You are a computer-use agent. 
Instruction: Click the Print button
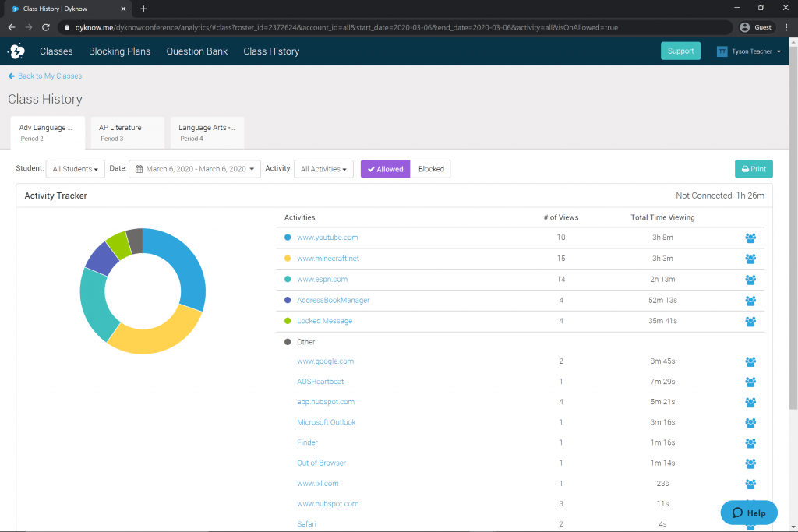(x=753, y=168)
